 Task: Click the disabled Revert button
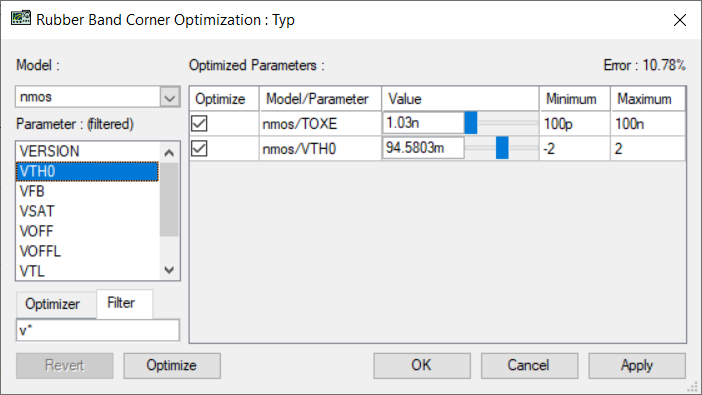64,365
